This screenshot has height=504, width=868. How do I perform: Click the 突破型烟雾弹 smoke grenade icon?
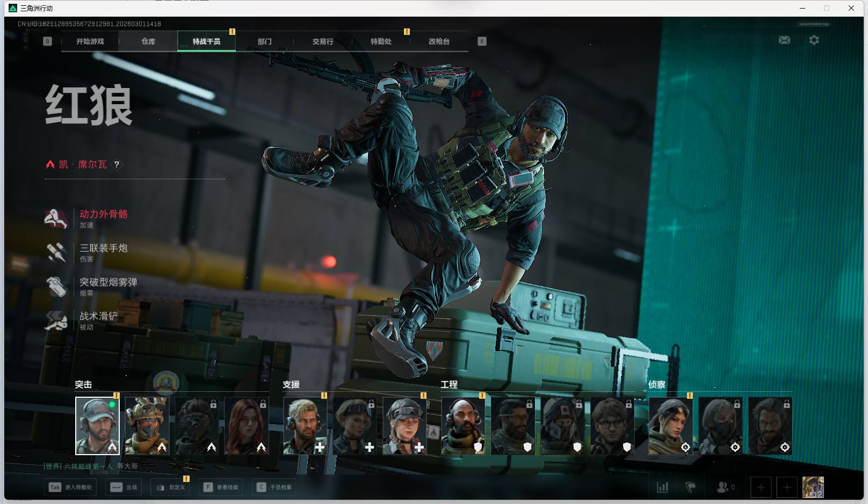56,287
